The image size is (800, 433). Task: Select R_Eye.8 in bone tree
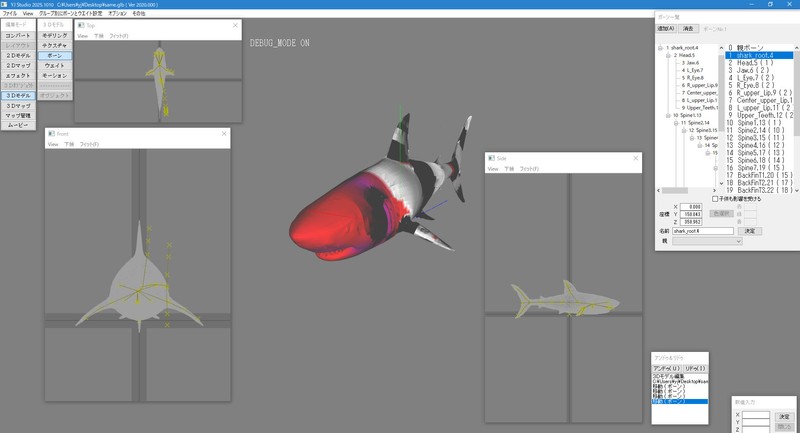[692, 78]
